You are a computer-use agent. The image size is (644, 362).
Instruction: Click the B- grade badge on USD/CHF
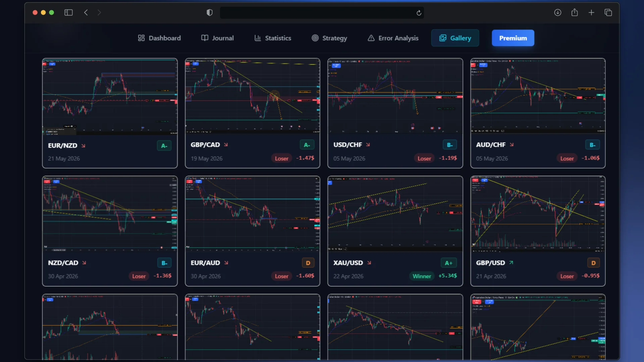[x=450, y=145]
